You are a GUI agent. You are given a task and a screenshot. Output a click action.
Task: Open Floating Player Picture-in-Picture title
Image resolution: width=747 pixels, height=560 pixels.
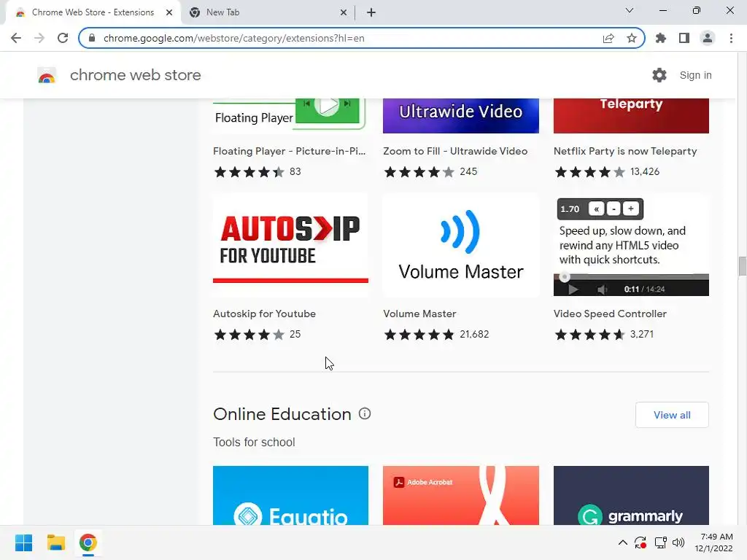[289, 151]
